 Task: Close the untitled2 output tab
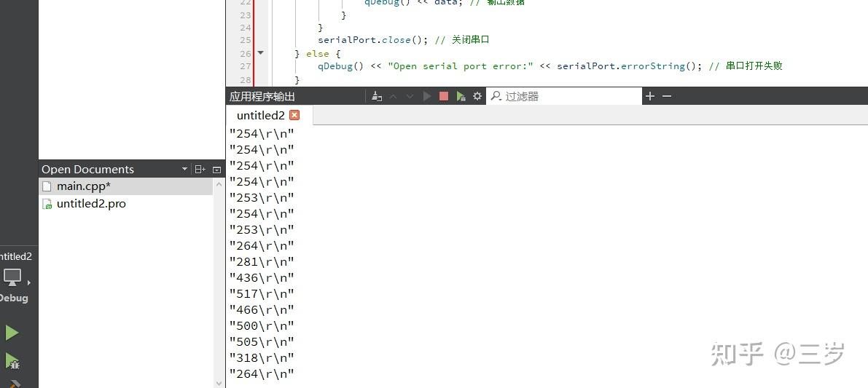(x=294, y=115)
